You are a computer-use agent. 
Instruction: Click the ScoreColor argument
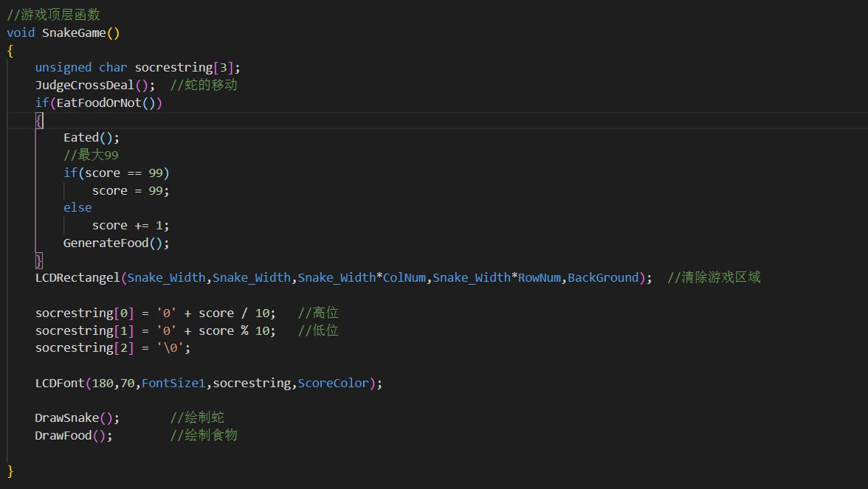(334, 384)
